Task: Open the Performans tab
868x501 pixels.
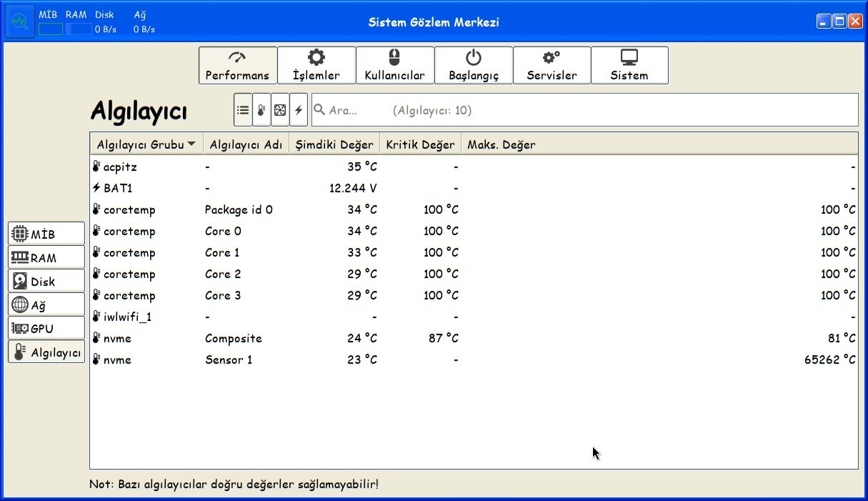Action: point(238,66)
